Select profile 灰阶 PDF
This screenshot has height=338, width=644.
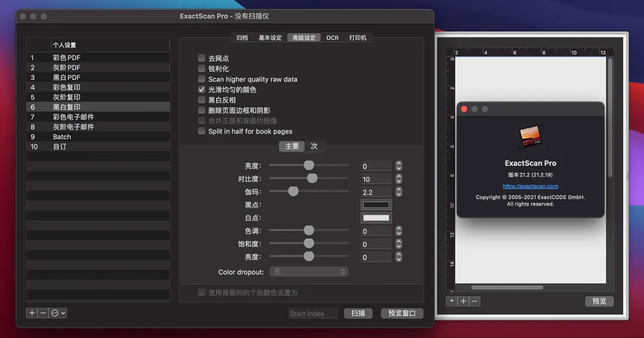coord(98,68)
